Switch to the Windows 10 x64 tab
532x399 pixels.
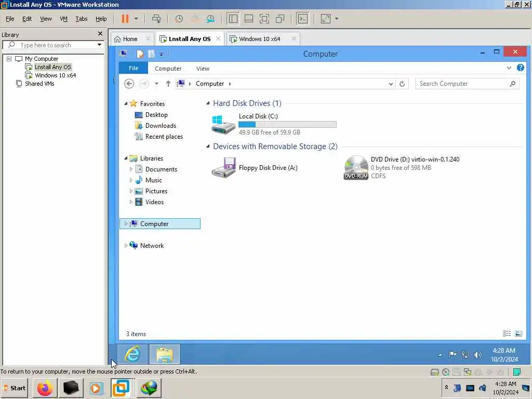tap(260, 39)
